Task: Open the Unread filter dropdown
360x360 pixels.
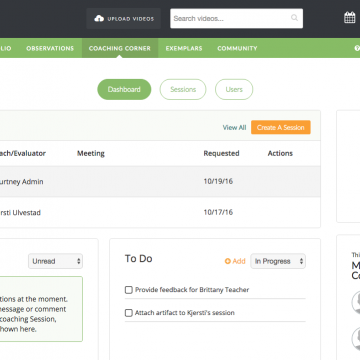Action: (55, 261)
